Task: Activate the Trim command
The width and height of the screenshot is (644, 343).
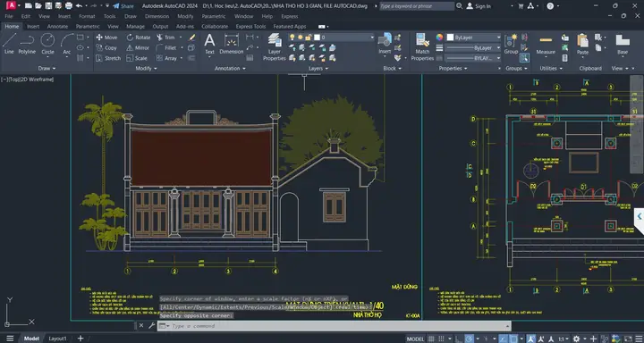Action: (x=165, y=38)
